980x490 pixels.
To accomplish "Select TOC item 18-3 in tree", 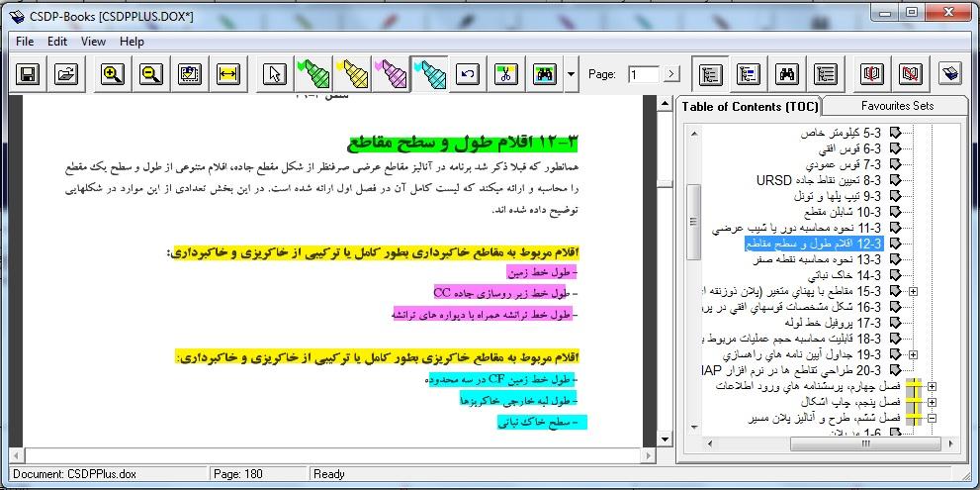I will point(792,339).
